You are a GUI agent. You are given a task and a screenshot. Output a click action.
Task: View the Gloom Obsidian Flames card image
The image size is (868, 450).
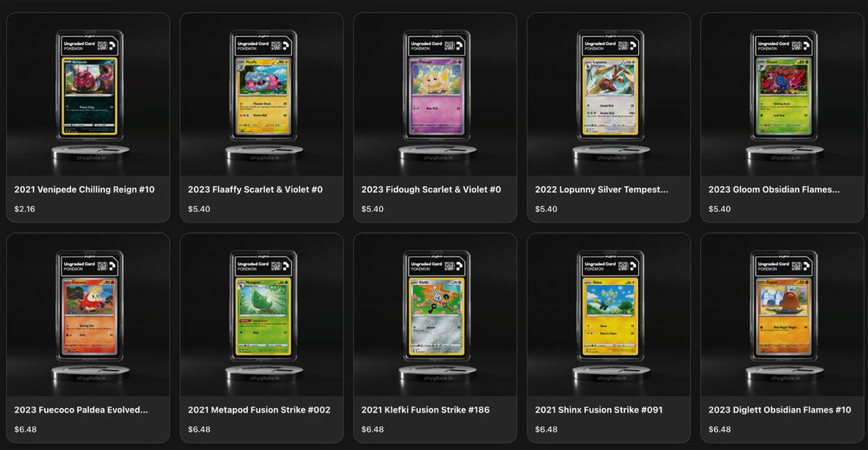[x=782, y=95]
